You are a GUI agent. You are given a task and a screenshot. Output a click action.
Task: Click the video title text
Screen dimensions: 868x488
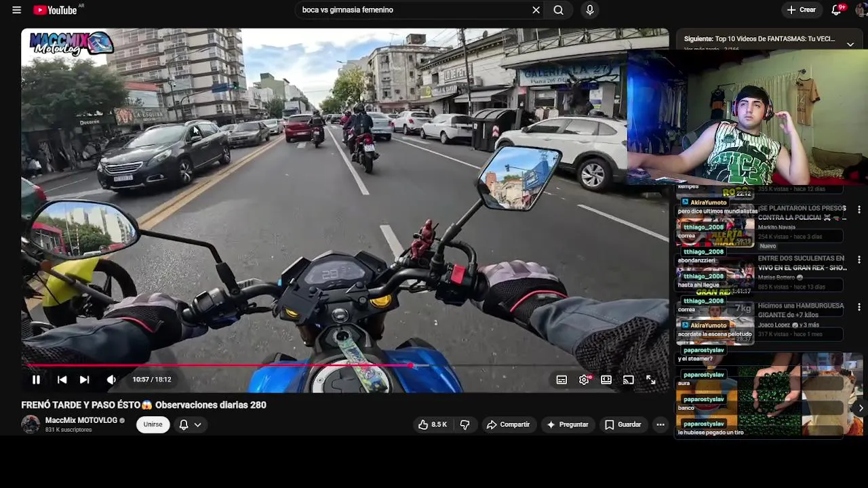point(144,405)
